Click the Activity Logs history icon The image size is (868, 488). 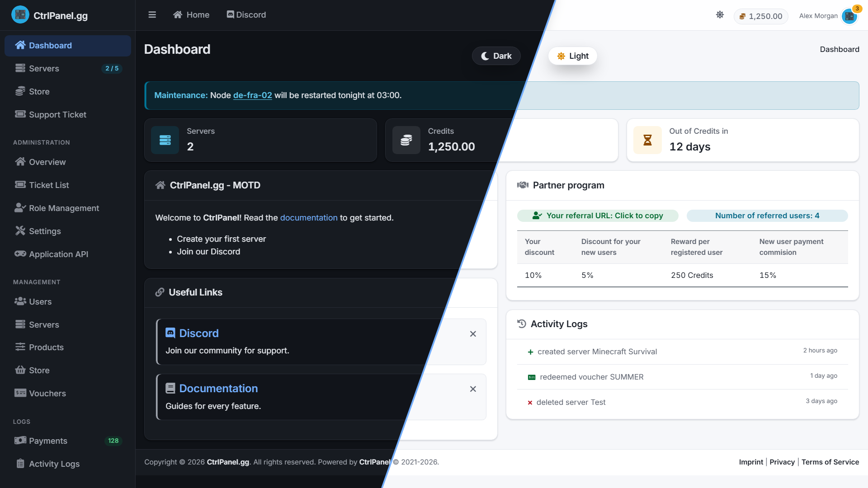click(522, 324)
